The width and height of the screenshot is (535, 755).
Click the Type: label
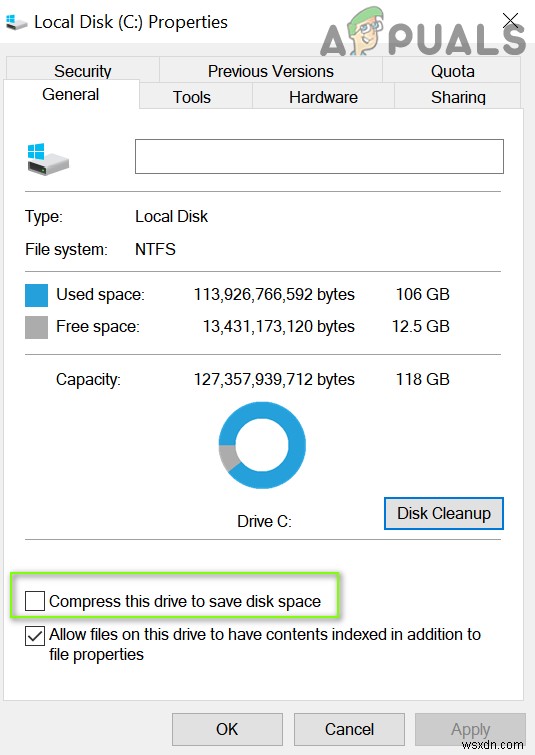pos(44,217)
